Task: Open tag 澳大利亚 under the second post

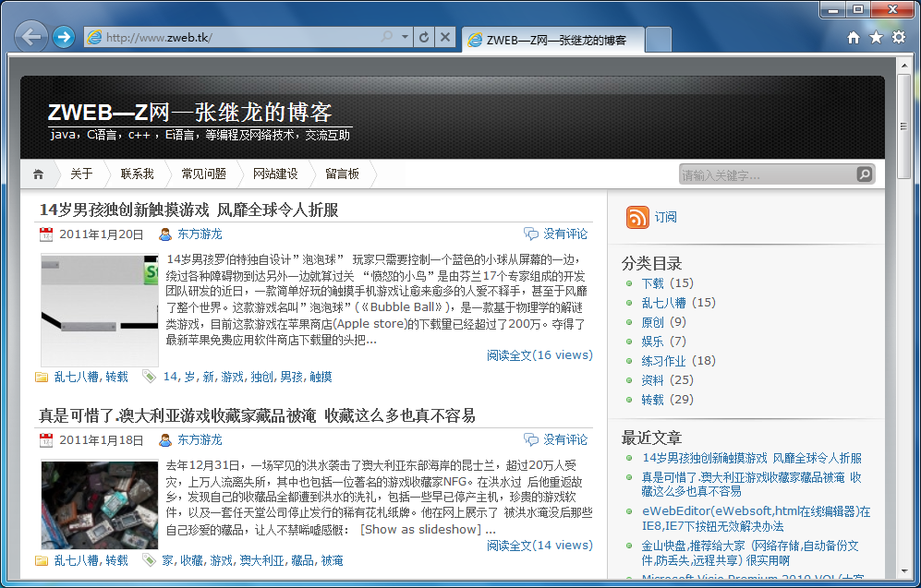Action: click(x=262, y=560)
